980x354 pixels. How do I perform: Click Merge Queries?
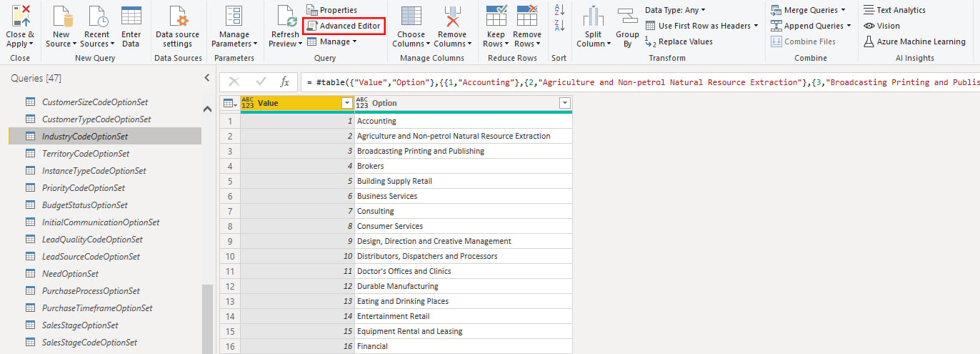click(809, 10)
